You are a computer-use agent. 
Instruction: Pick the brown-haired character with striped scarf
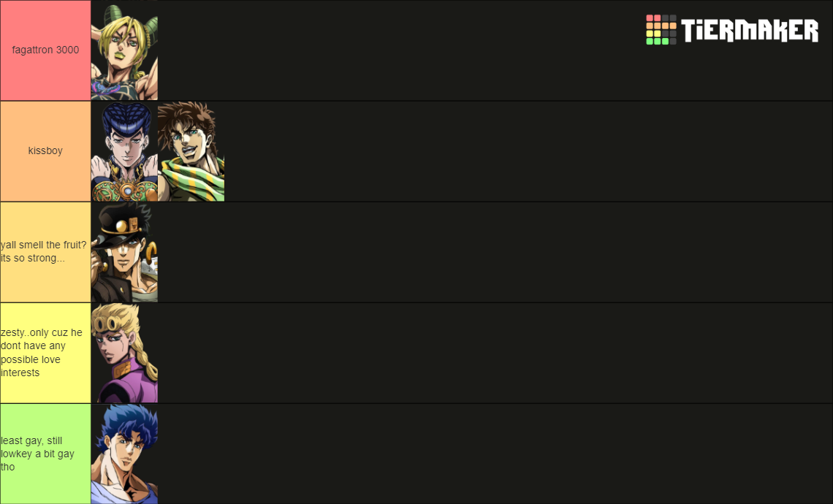pos(191,151)
